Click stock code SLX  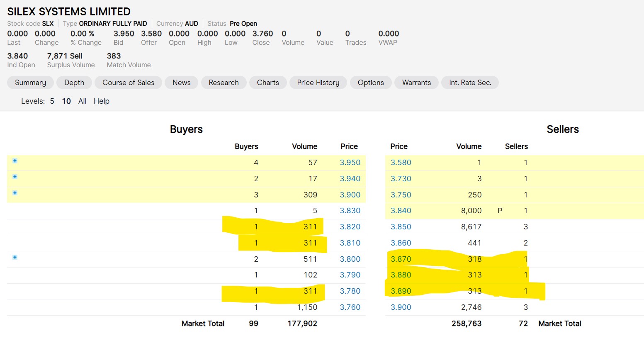[48, 24]
